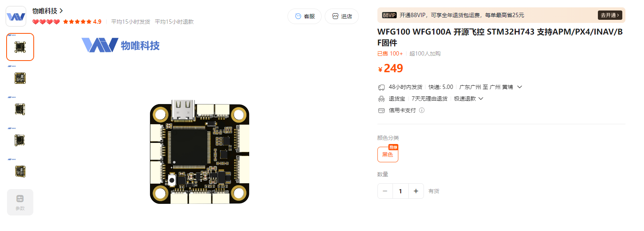Click the credit card payment icon

(x=381, y=111)
